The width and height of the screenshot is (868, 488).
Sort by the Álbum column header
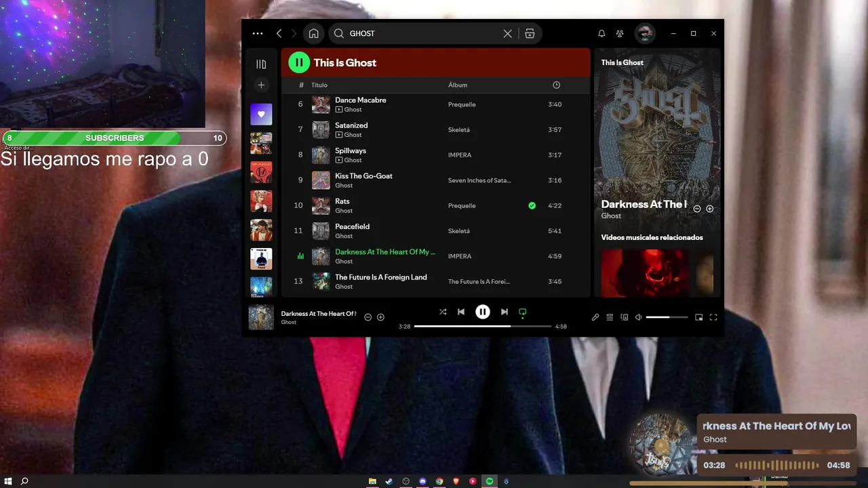pos(458,85)
